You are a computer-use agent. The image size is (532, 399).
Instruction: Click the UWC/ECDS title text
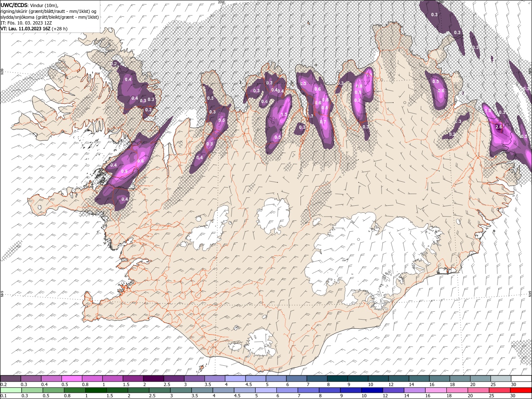coord(14,5)
